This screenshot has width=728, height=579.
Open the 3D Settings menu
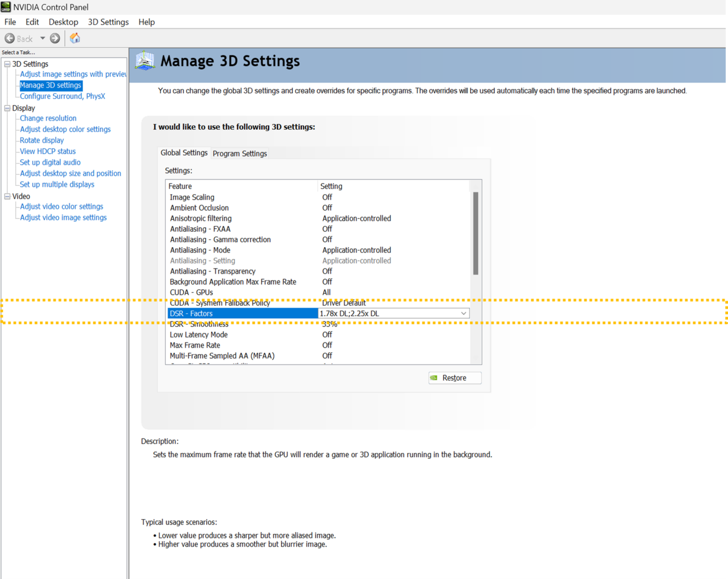(x=108, y=22)
